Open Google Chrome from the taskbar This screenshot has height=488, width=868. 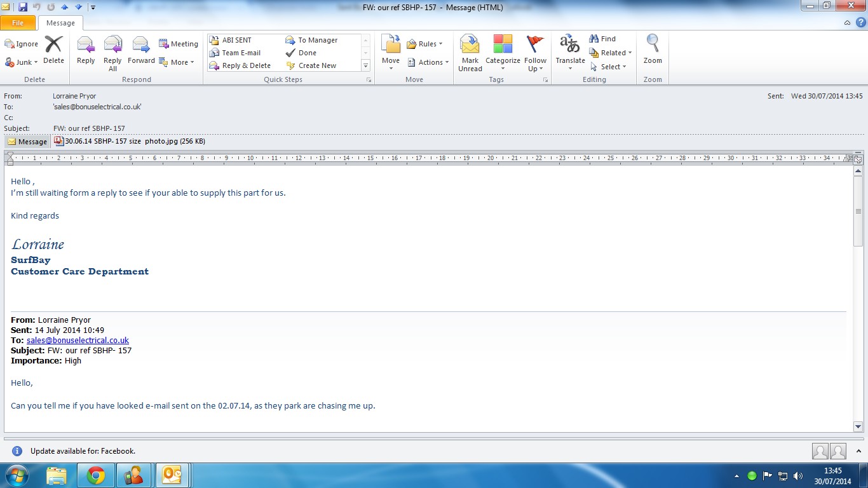tap(96, 475)
